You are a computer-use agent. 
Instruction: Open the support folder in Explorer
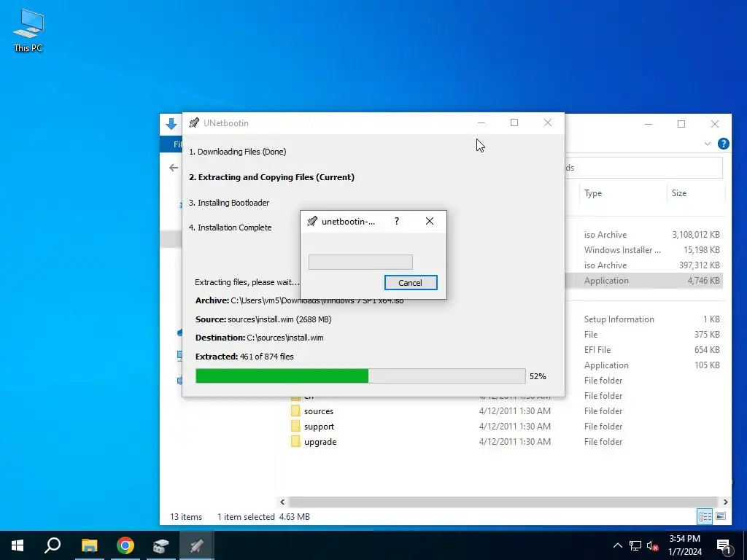point(320,427)
